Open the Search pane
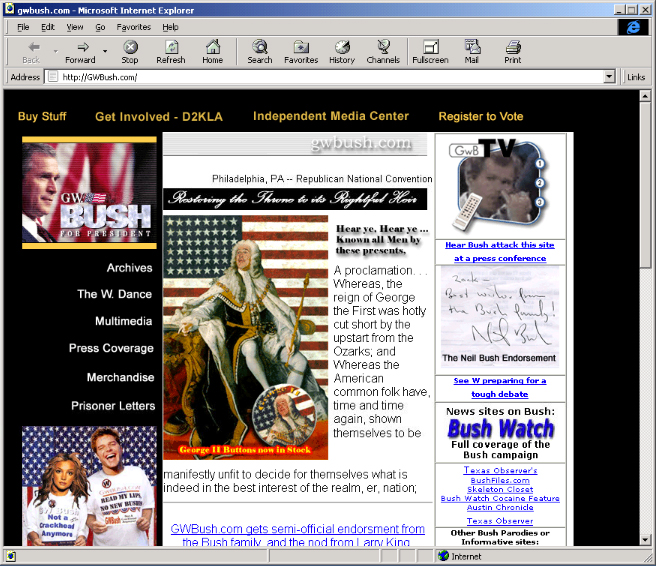The width and height of the screenshot is (656, 566). [x=259, y=51]
